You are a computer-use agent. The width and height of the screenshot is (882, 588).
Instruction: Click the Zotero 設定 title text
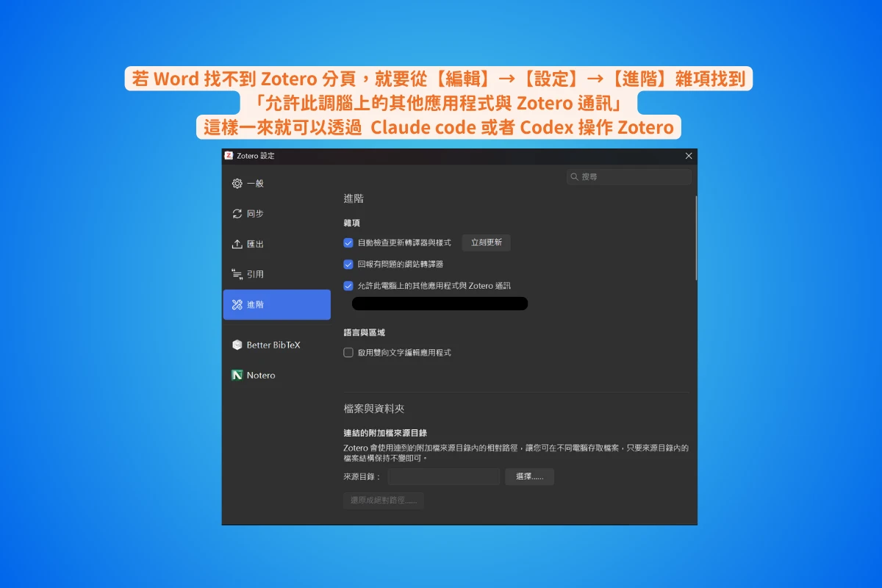coord(256,156)
